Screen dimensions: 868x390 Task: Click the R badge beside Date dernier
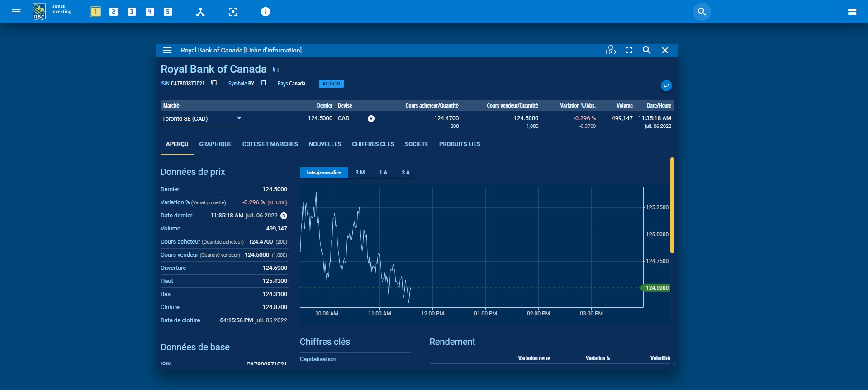tap(284, 216)
